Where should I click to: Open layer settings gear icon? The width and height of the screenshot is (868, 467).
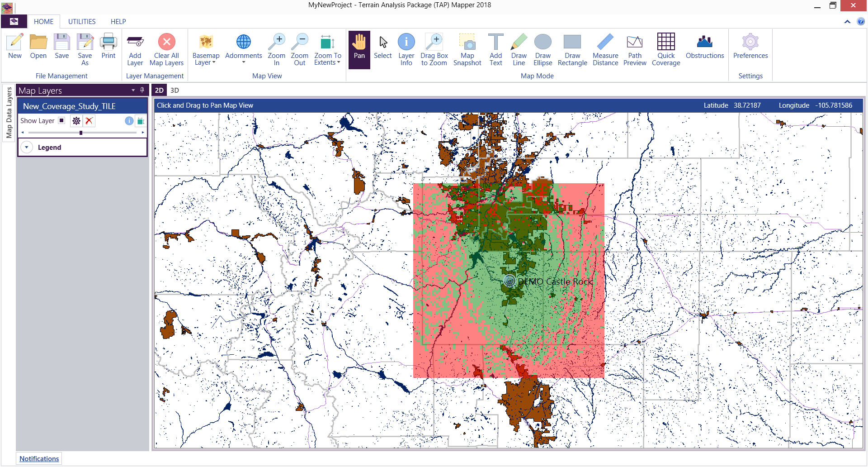[76, 121]
